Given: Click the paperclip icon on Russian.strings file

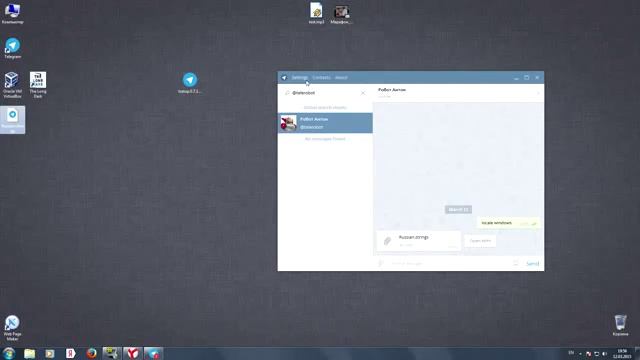Looking at the screenshot, I should tap(387, 241).
